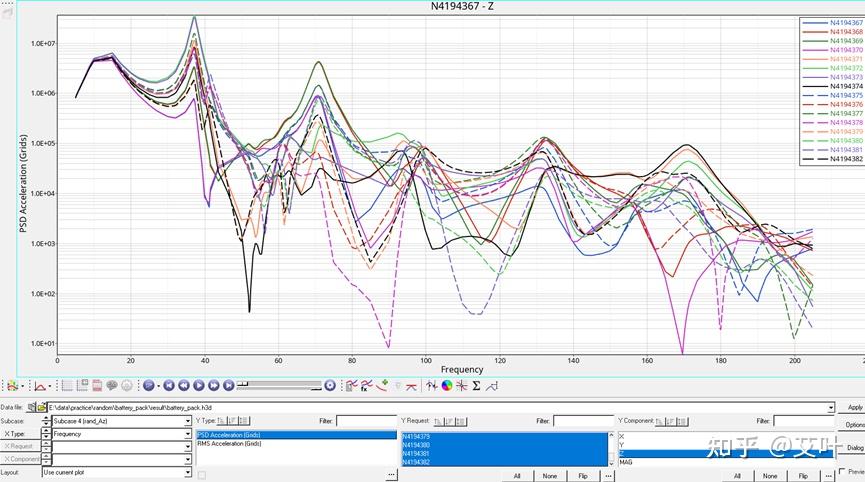The height and width of the screenshot is (482, 865).
Task: Click the XY plot type icon
Action: (40, 385)
